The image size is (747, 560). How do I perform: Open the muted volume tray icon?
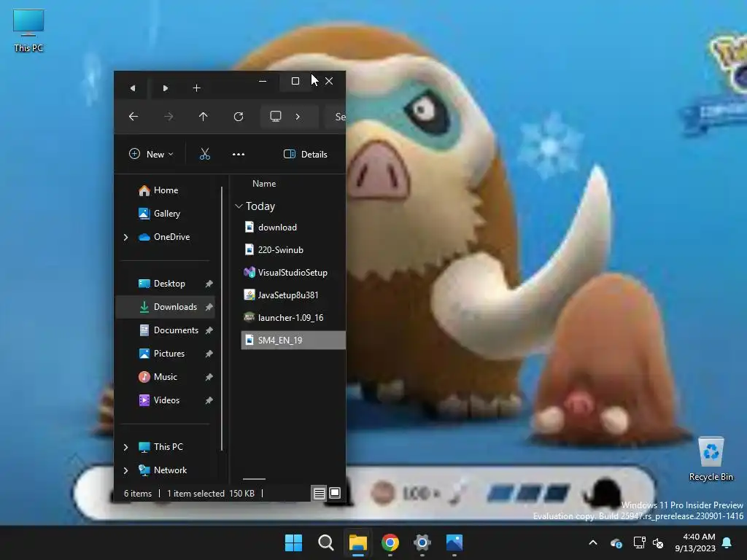point(658,542)
